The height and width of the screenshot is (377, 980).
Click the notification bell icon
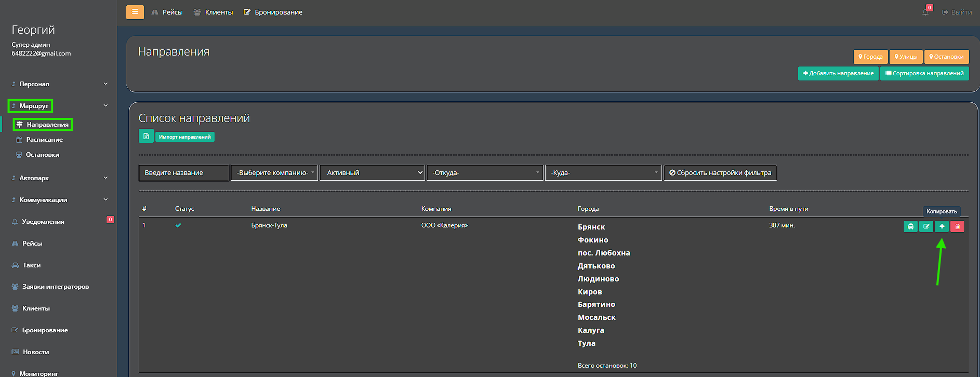[x=925, y=12]
